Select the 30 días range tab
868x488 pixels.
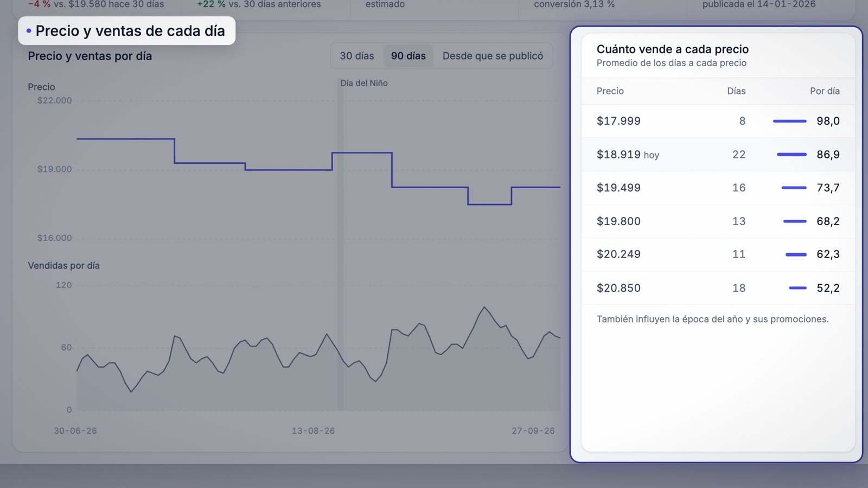356,56
